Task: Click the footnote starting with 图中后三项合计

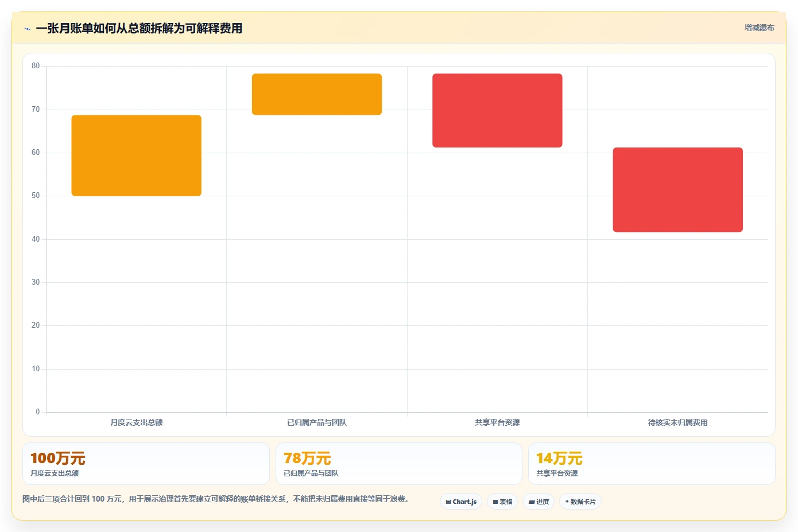Action: tap(217, 499)
